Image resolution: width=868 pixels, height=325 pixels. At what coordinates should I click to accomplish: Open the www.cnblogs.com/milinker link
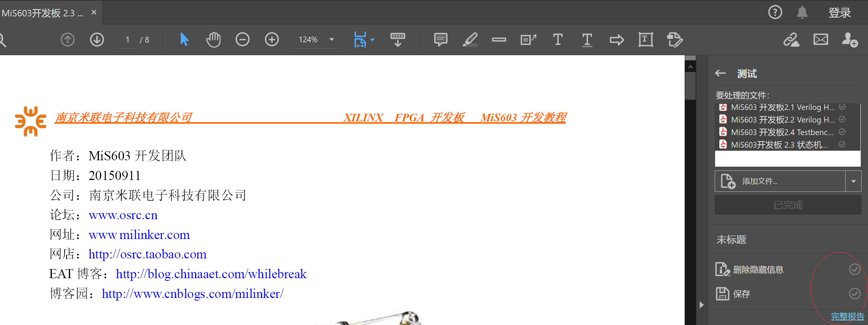[x=192, y=294]
